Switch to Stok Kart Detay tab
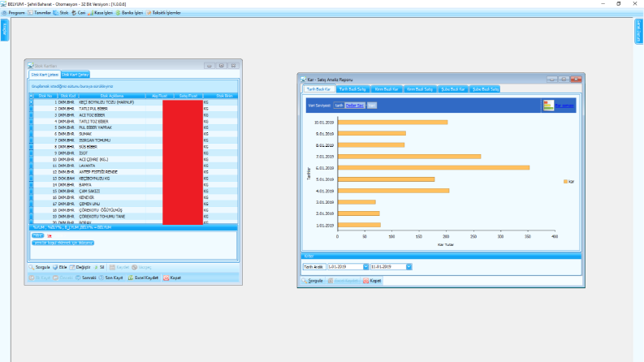Screen dimensions: 644x362 76,75
